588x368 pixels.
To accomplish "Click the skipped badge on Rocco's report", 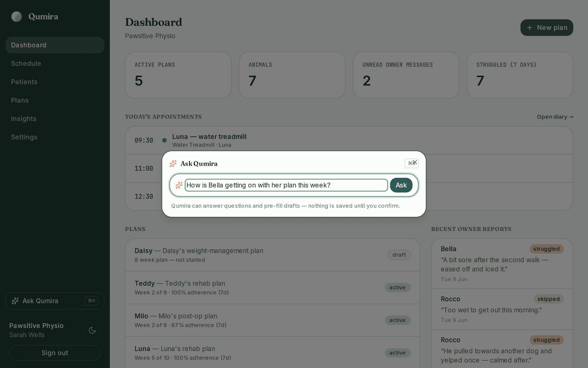I will pos(548,299).
